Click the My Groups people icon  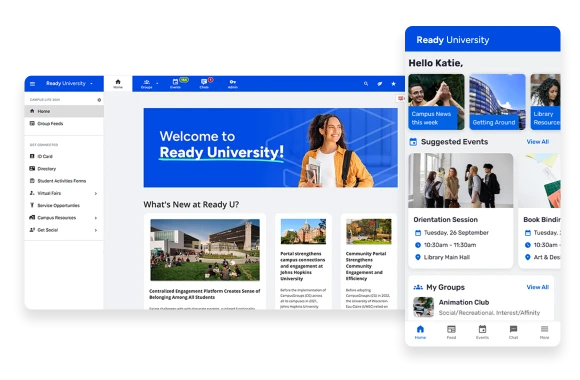point(418,287)
